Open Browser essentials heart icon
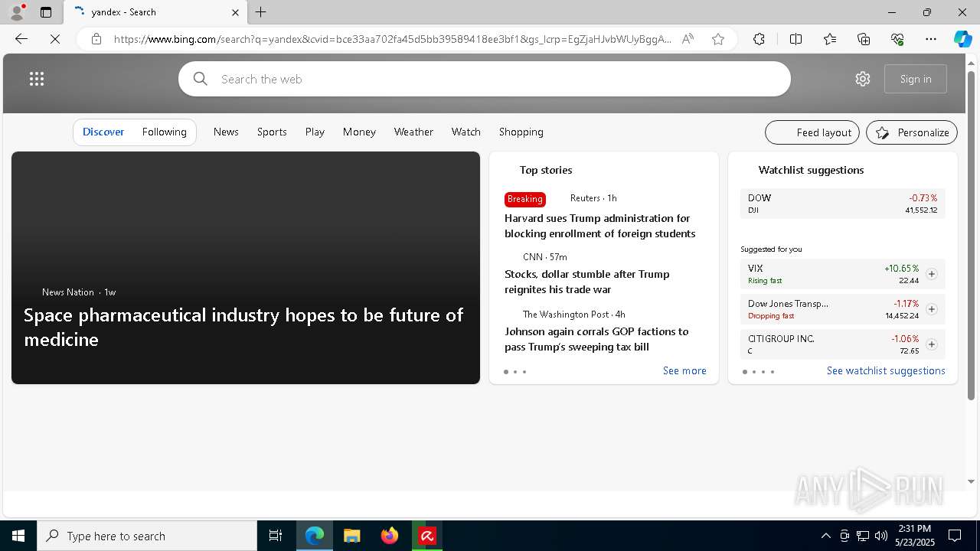This screenshot has width=980, height=551. 897,39
